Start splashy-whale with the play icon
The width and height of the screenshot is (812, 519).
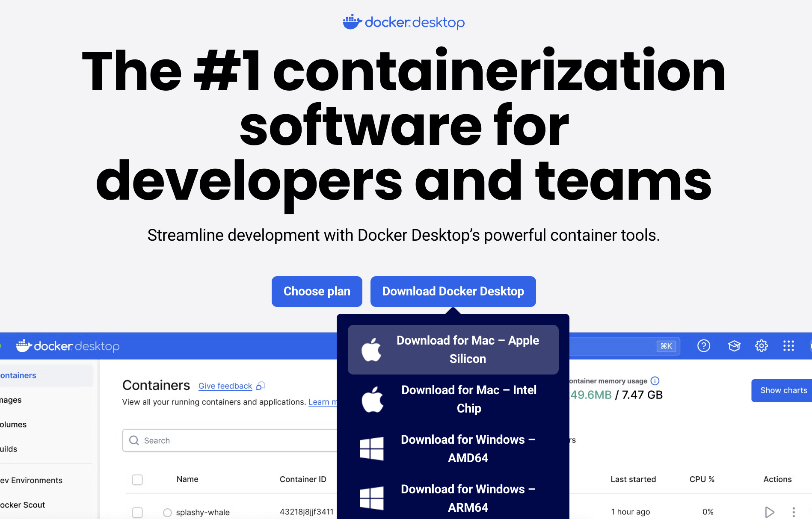pos(770,512)
